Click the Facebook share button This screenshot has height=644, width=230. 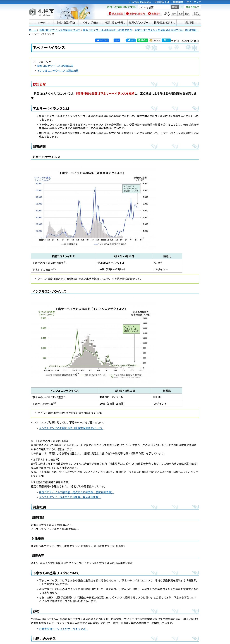[117, 40]
